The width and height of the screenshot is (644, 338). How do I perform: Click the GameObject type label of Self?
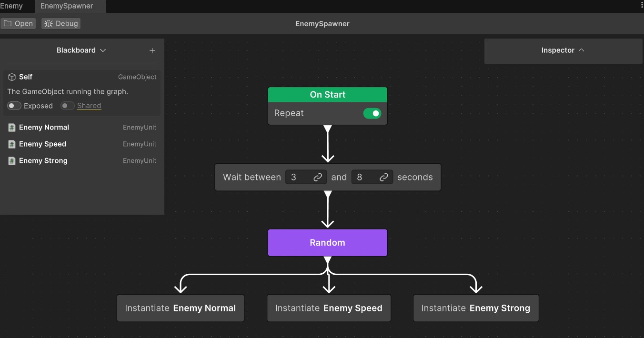point(137,77)
